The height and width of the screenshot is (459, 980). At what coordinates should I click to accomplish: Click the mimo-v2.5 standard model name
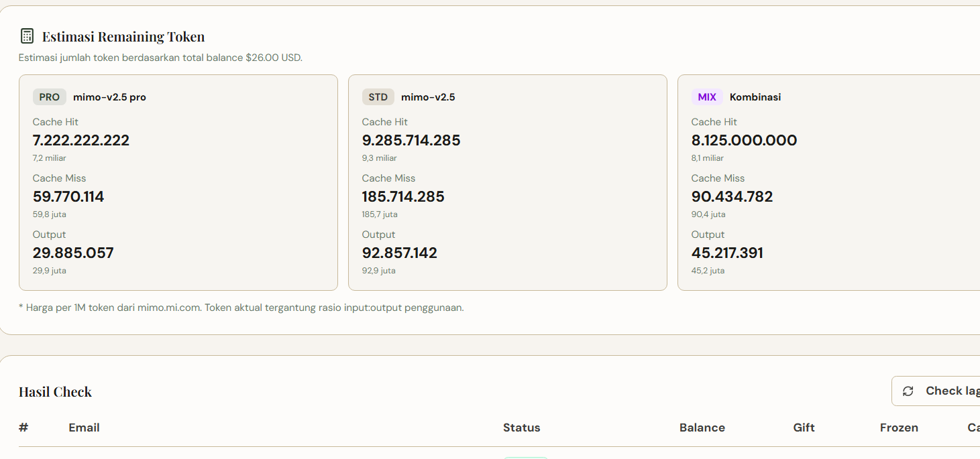click(x=428, y=97)
